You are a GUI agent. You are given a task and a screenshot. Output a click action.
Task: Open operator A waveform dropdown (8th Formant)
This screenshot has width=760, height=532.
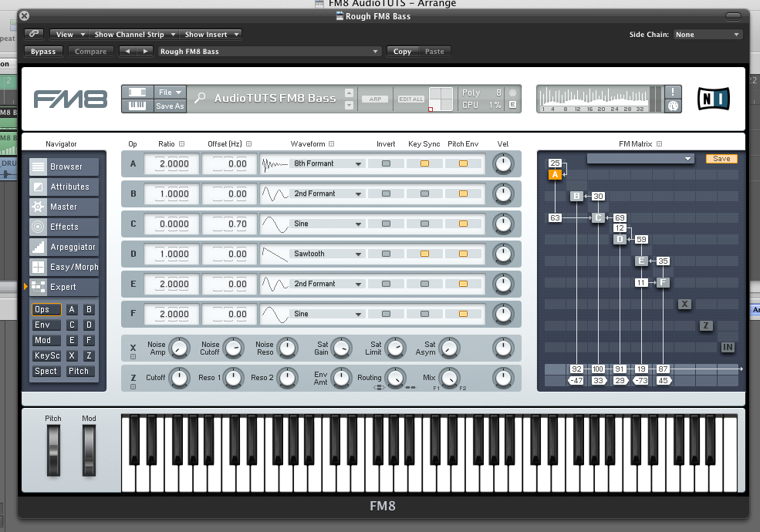coord(327,163)
